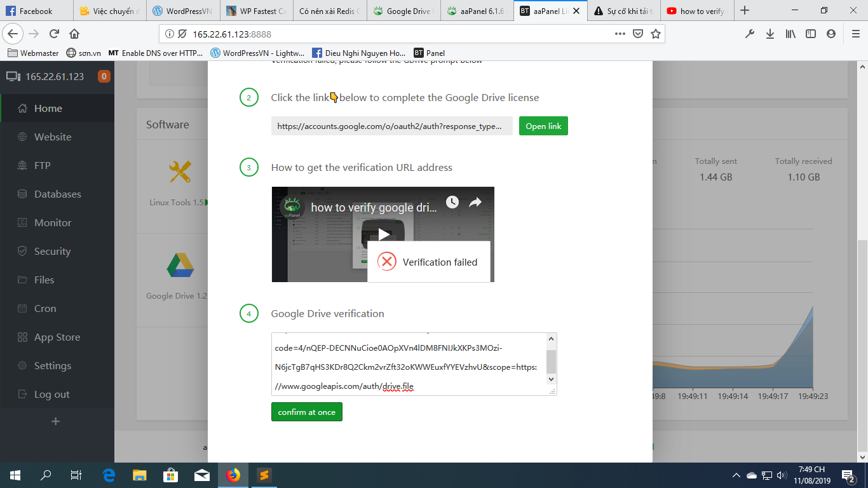Click the site information icon in address bar

170,34
